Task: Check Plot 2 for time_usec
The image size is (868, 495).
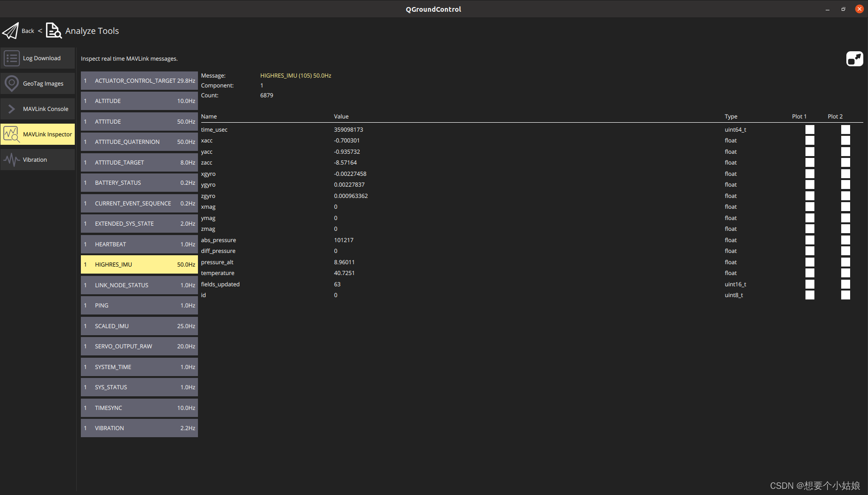Action: point(845,129)
